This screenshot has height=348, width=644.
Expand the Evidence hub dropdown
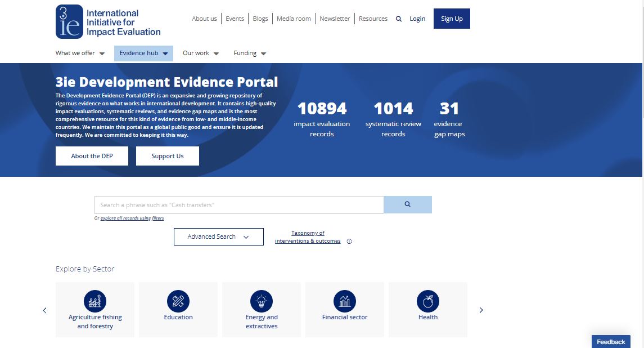coord(143,53)
